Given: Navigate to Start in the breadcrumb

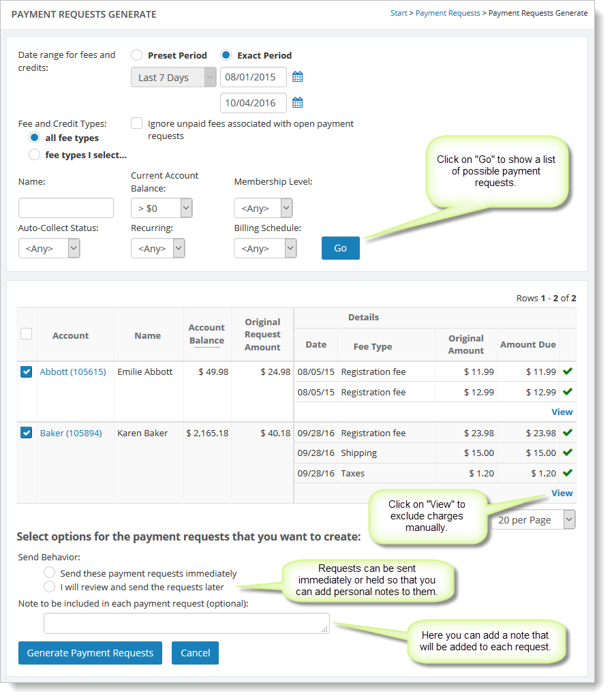Looking at the screenshot, I should 399,13.
